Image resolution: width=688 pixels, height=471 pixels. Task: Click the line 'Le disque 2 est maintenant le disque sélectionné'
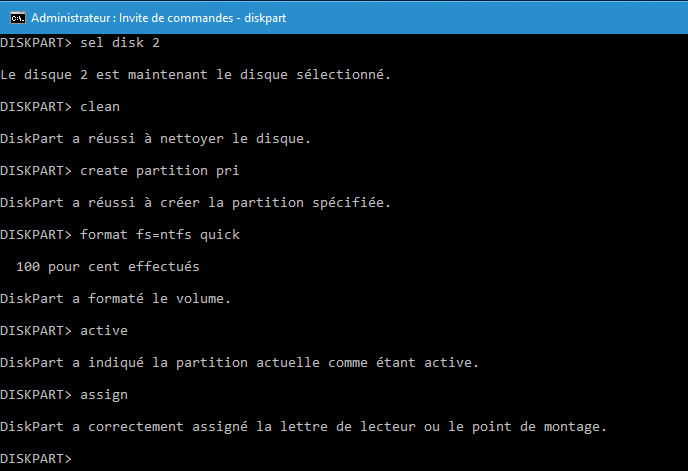coord(195,75)
